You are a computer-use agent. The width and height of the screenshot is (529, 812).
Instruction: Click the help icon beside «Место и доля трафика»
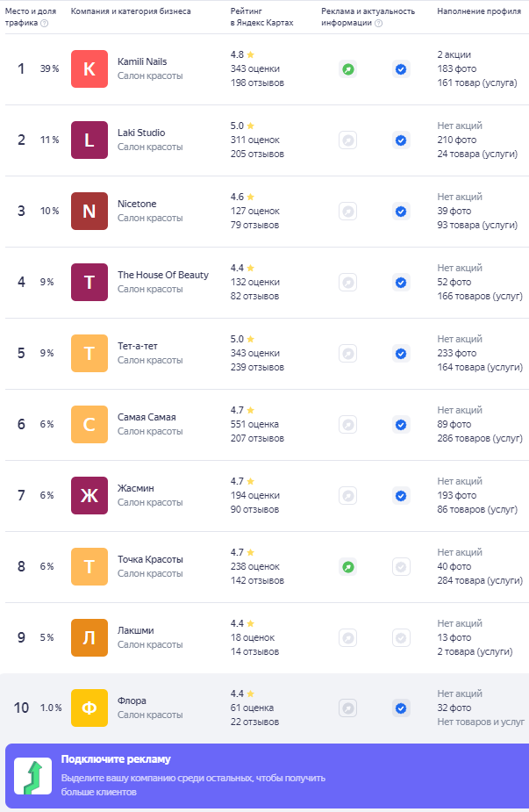pyautogui.click(x=45, y=24)
